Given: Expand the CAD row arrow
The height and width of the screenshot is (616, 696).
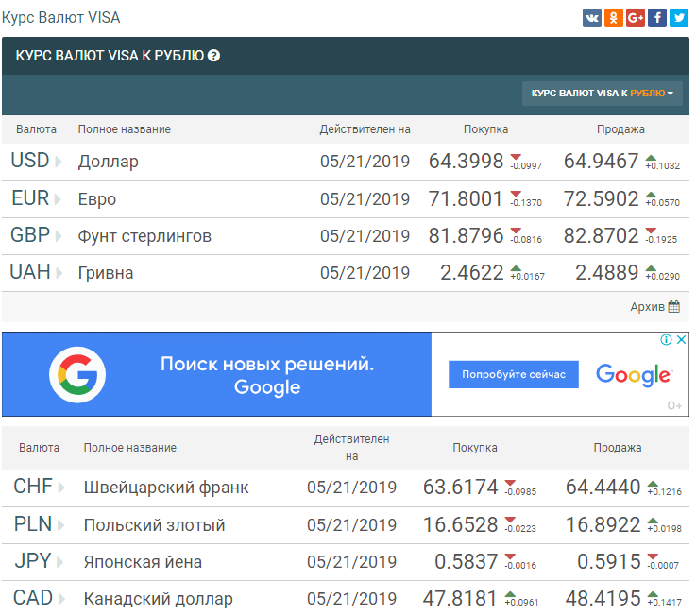Looking at the screenshot, I should tap(61, 599).
